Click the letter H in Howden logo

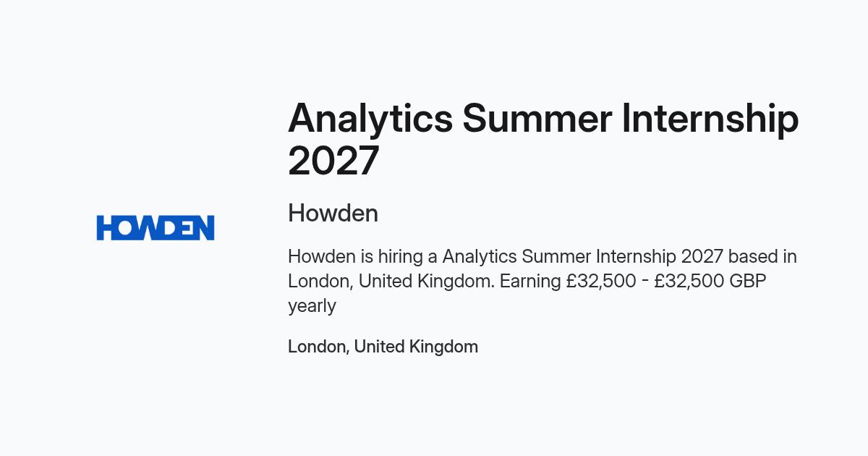pos(106,227)
